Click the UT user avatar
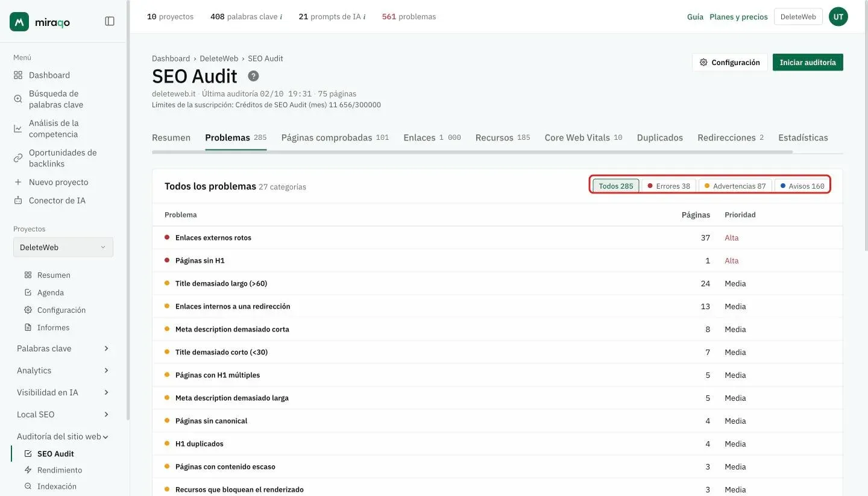 pyautogui.click(x=838, y=17)
